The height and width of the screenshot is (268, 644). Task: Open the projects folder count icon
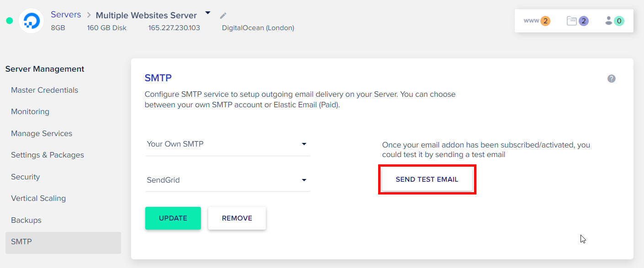pyautogui.click(x=577, y=21)
